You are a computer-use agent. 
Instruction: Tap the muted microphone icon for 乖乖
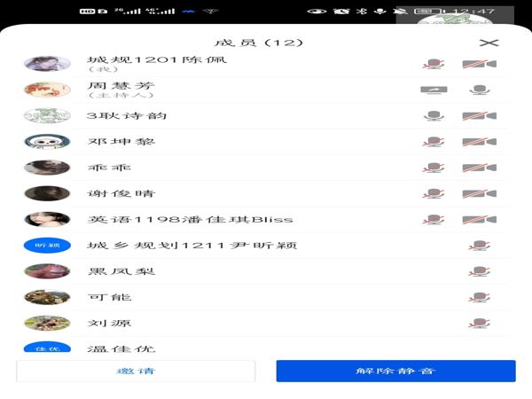pyautogui.click(x=434, y=168)
